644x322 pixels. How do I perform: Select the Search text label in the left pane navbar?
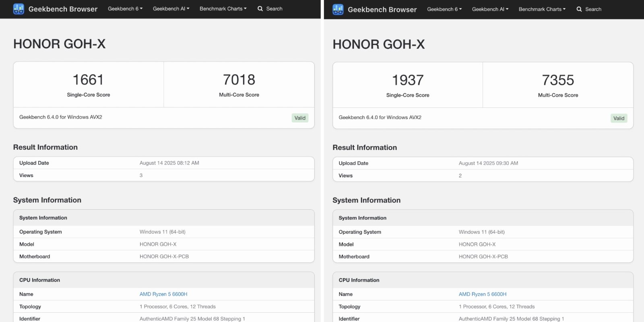pyautogui.click(x=274, y=8)
